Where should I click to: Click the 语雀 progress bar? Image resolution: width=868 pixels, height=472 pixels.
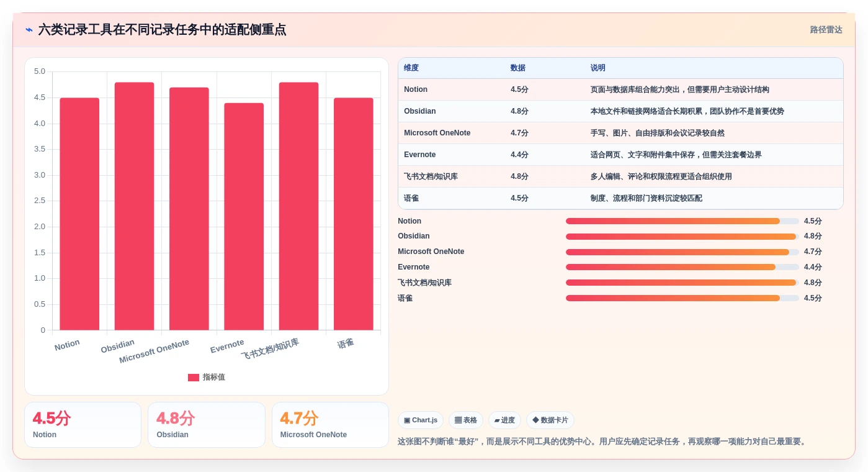pyautogui.click(x=682, y=298)
